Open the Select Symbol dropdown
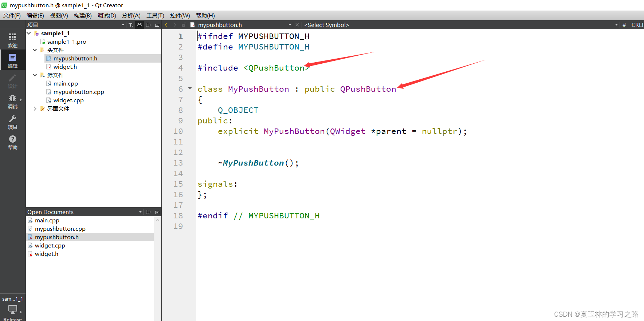The width and height of the screenshot is (644, 321). [460, 25]
